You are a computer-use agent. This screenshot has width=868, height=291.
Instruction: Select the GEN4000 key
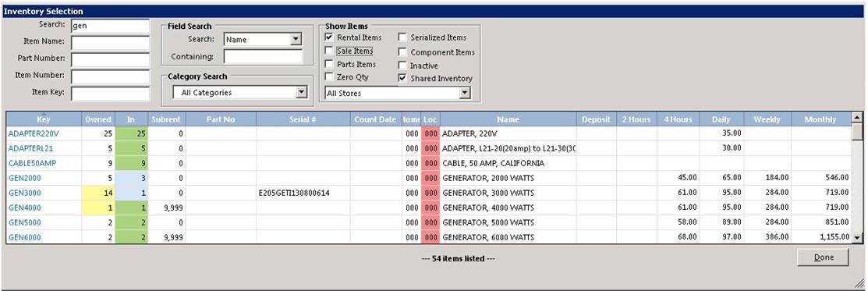point(24,208)
